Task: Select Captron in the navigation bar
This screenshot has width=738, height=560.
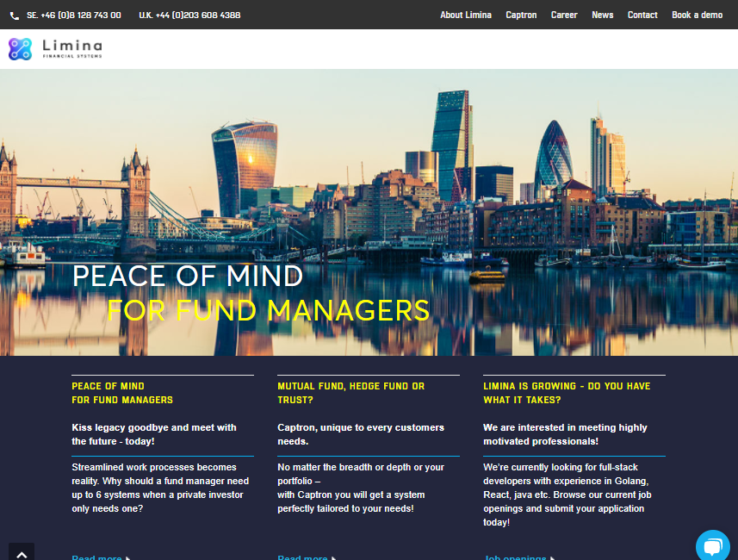Action: [521, 15]
